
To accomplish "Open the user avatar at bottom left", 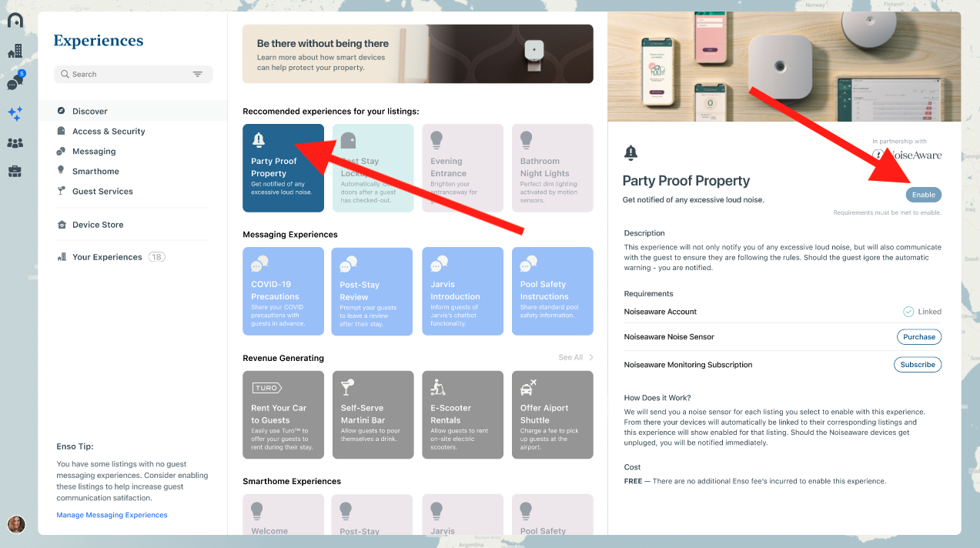I will coord(16,525).
